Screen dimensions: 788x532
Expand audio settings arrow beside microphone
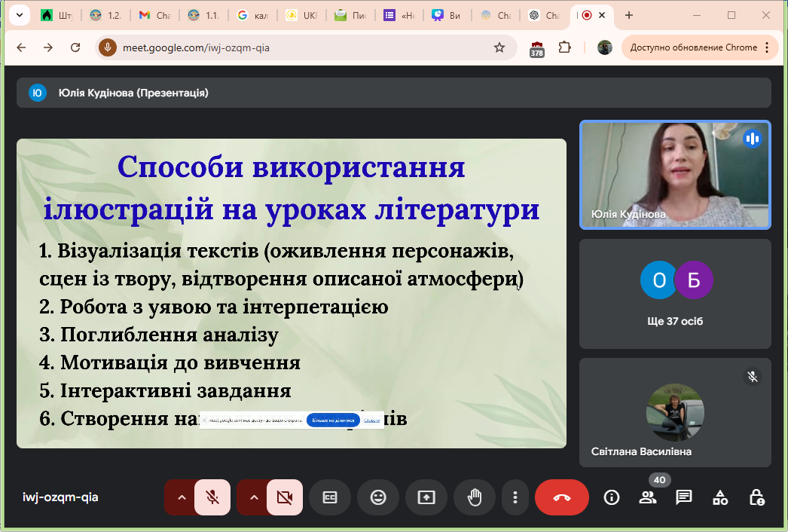(x=181, y=497)
